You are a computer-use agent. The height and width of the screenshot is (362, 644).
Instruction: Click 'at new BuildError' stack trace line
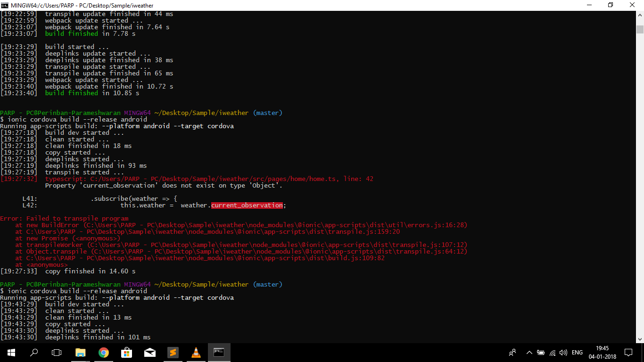click(x=241, y=225)
